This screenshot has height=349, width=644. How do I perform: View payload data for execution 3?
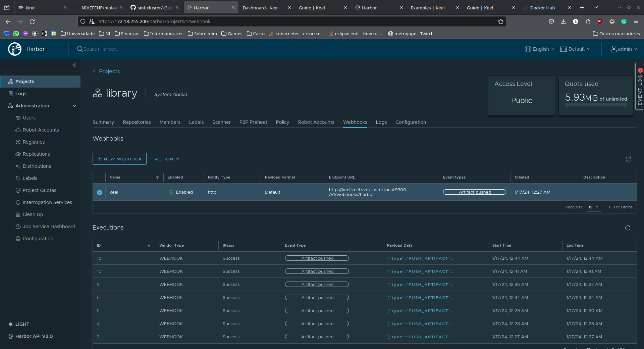pyautogui.click(x=420, y=337)
